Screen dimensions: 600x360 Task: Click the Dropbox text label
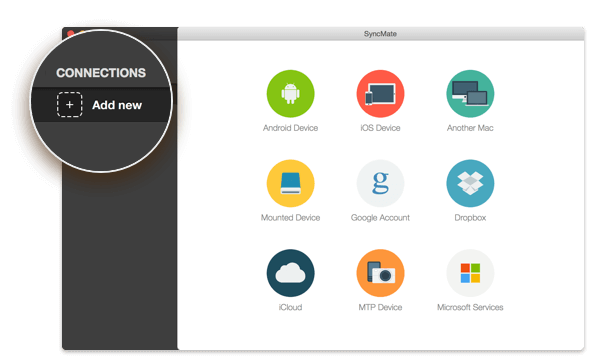[x=470, y=218]
